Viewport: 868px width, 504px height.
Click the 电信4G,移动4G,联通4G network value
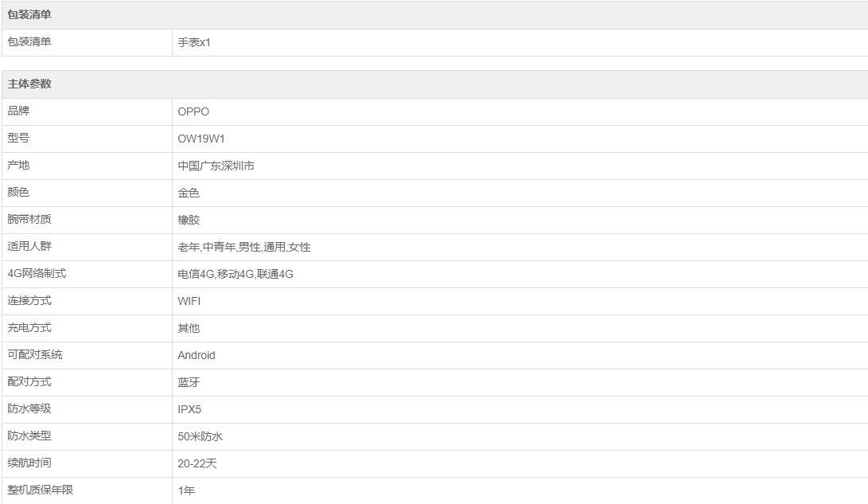235,274
